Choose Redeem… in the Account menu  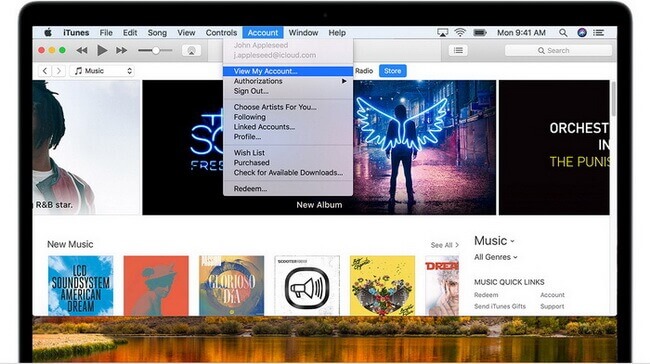coord(288,189)
